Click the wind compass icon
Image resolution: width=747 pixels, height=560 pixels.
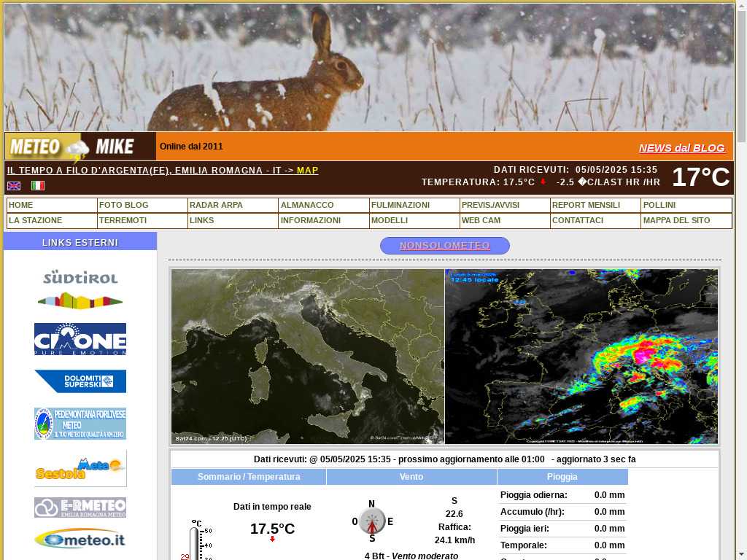(372, 521)
